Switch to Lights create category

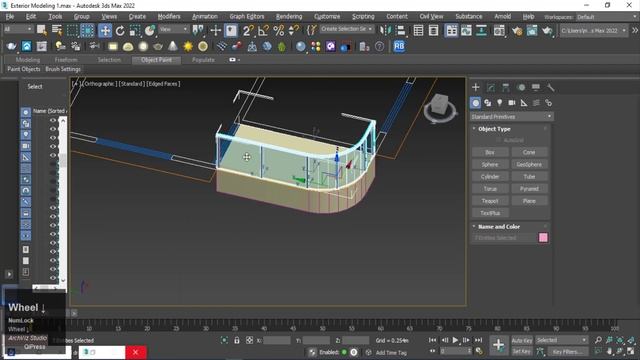coord(500,103)
